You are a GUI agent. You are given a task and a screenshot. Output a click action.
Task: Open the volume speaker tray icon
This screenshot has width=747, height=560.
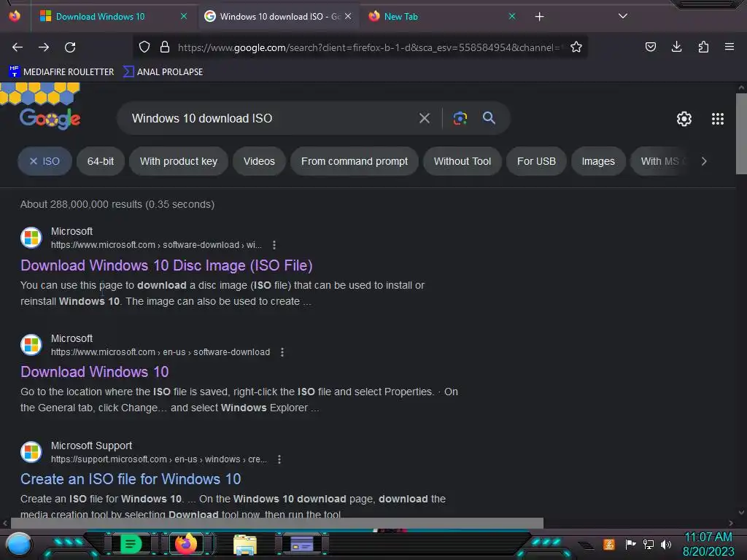[x=665, y=544]
